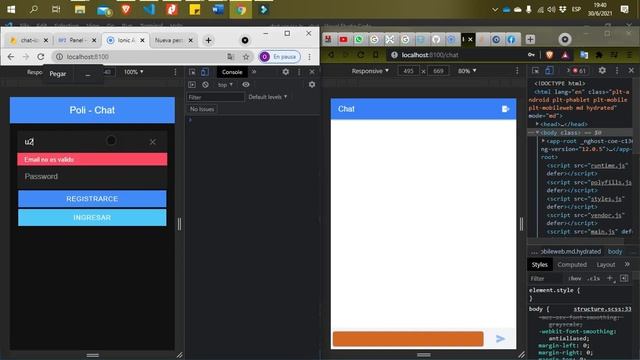Click the key icon in Brave's address bar
This screenshot has width=640, height=360.
531,55
